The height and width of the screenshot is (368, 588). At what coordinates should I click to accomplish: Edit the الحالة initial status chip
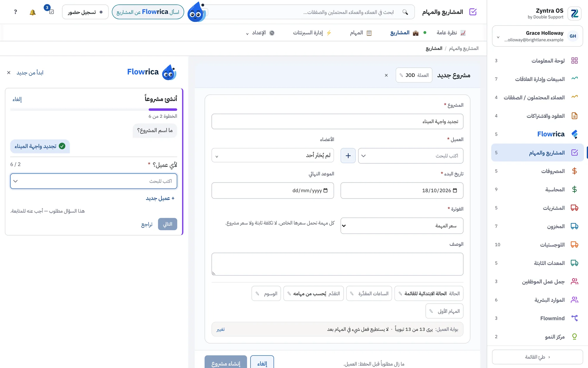point(429,294)
